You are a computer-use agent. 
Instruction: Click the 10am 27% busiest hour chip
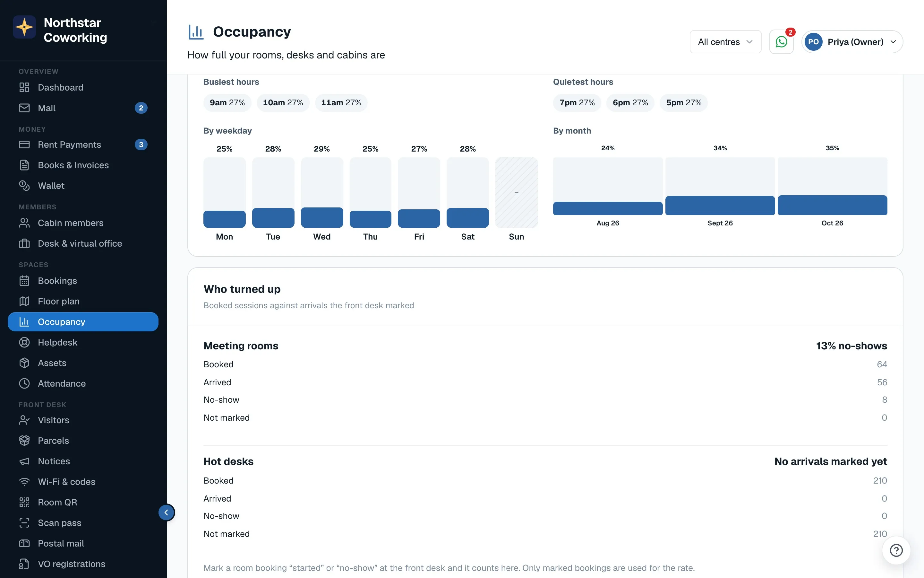point(283,103)
